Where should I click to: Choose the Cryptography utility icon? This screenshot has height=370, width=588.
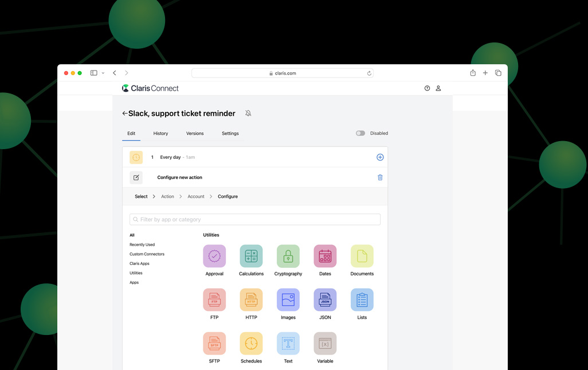coord(288,256)
